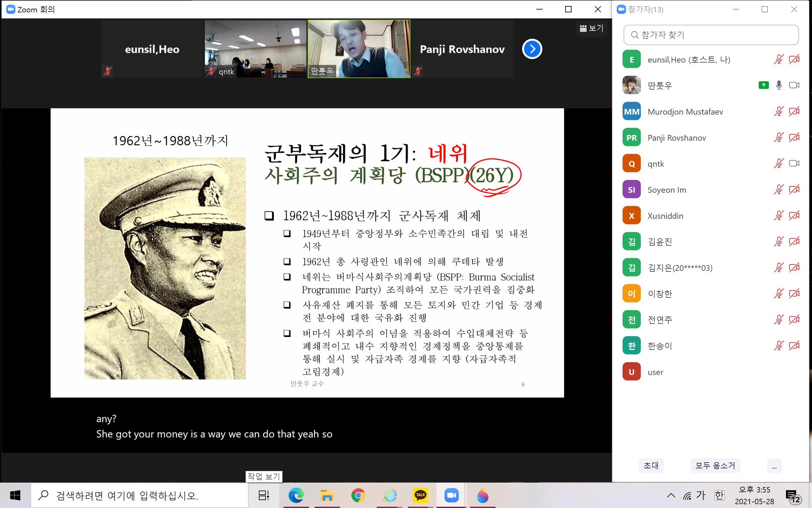Viewport: 812px width, 508px height.
Task: Click the PR avatar in participants list
Action: (x=632, y=137)
